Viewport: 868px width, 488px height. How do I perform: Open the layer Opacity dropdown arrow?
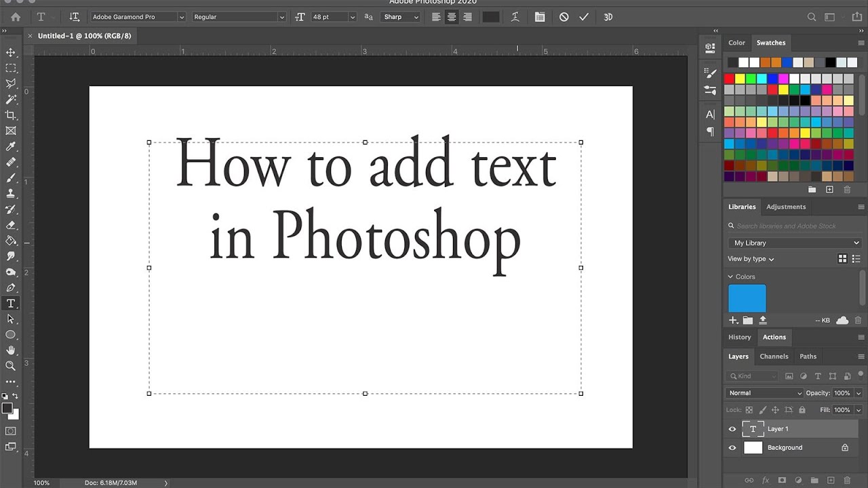[x=858, y=393]
